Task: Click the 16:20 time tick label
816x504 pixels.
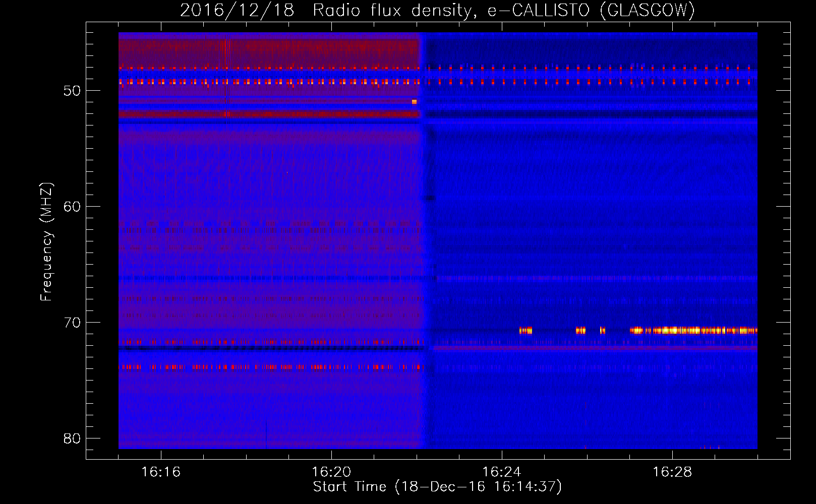Action: pos(331,472)
